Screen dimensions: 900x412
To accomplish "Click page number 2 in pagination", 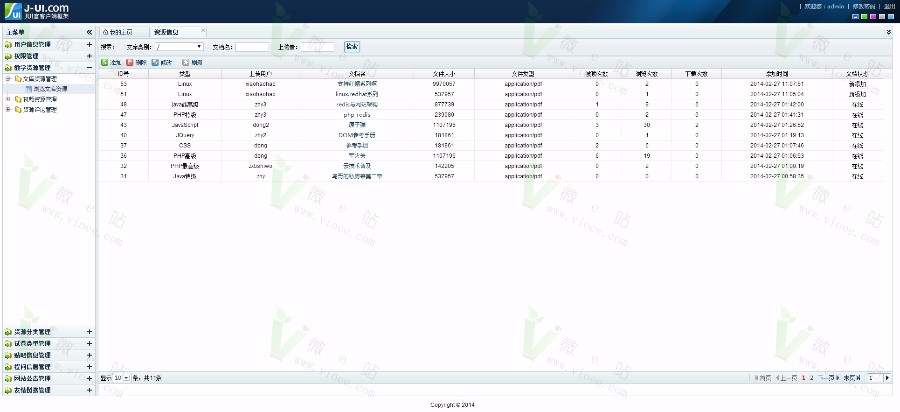I will pyautogui.click(x=812, y=378).
